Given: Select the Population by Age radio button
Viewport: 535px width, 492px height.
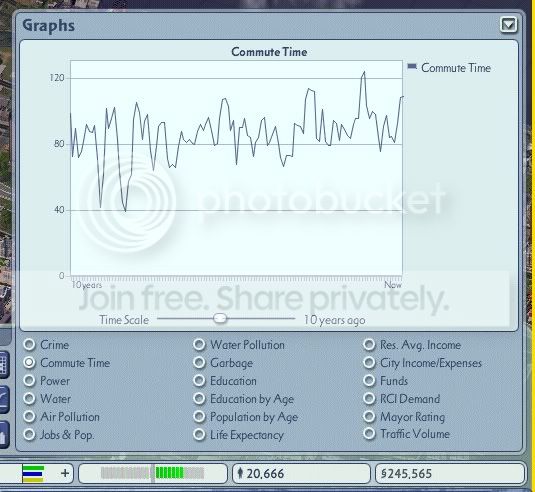Looking at the screenshot, I should coord(199,416).
